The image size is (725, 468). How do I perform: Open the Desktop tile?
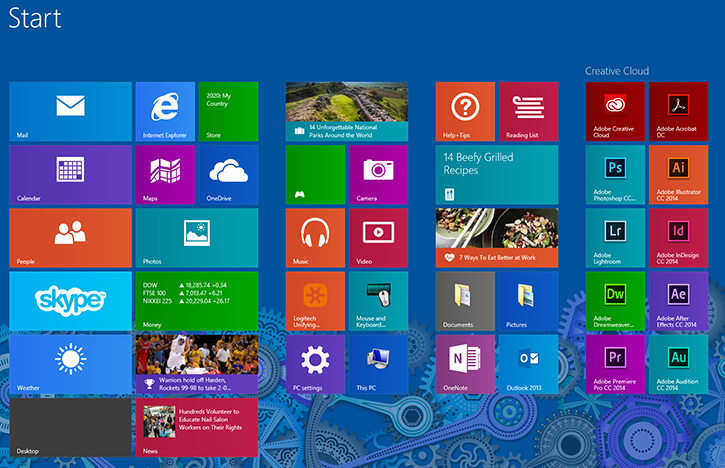tap(70, 428)
